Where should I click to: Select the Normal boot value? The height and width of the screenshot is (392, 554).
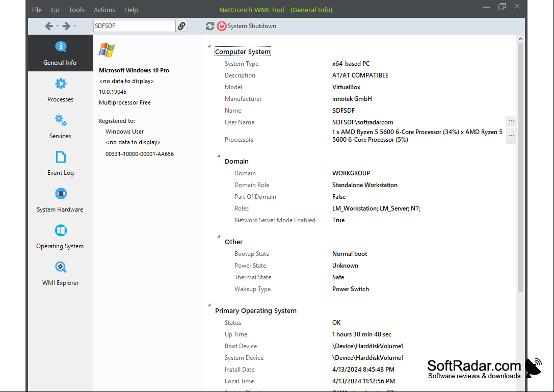(350, 254)
